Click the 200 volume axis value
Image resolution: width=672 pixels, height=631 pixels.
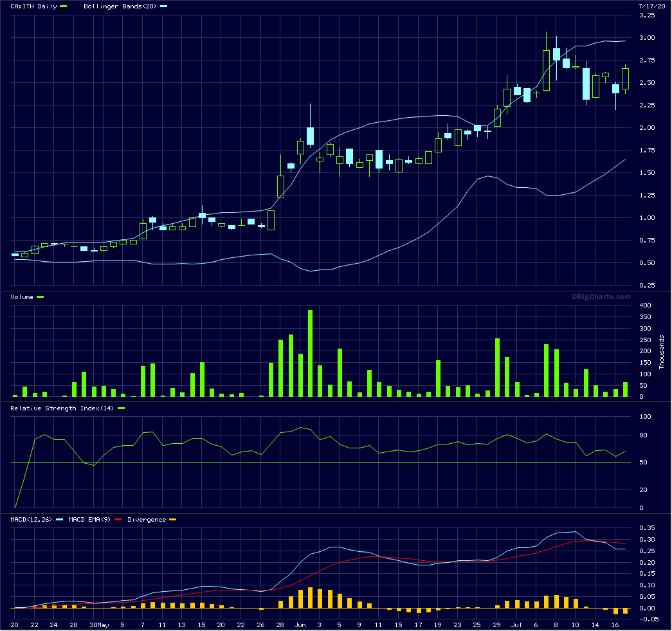click(x=645, y=351)
